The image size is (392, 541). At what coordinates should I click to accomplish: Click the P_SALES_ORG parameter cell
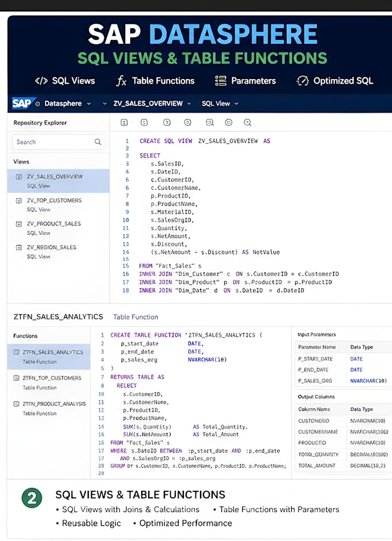[315, 381]
